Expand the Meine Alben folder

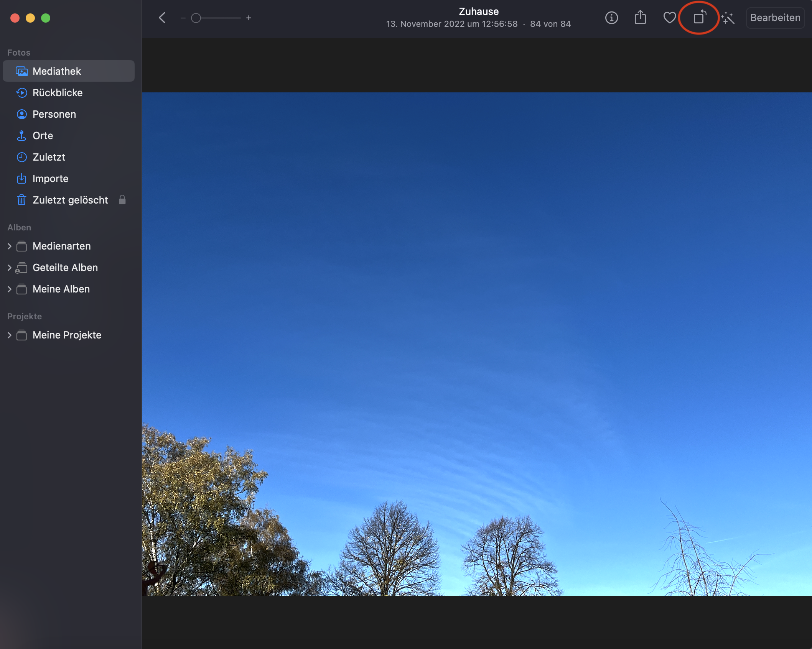pos(10,289)
